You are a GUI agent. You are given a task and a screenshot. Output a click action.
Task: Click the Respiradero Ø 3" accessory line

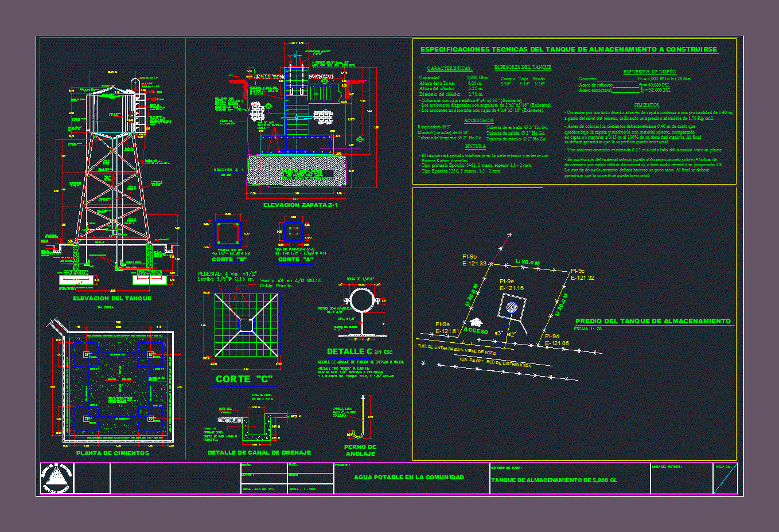[x=434, y=127]
